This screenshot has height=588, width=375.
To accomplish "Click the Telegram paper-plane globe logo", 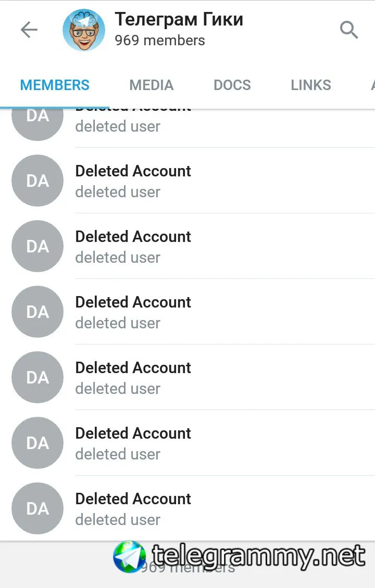I will coord(129,557).
